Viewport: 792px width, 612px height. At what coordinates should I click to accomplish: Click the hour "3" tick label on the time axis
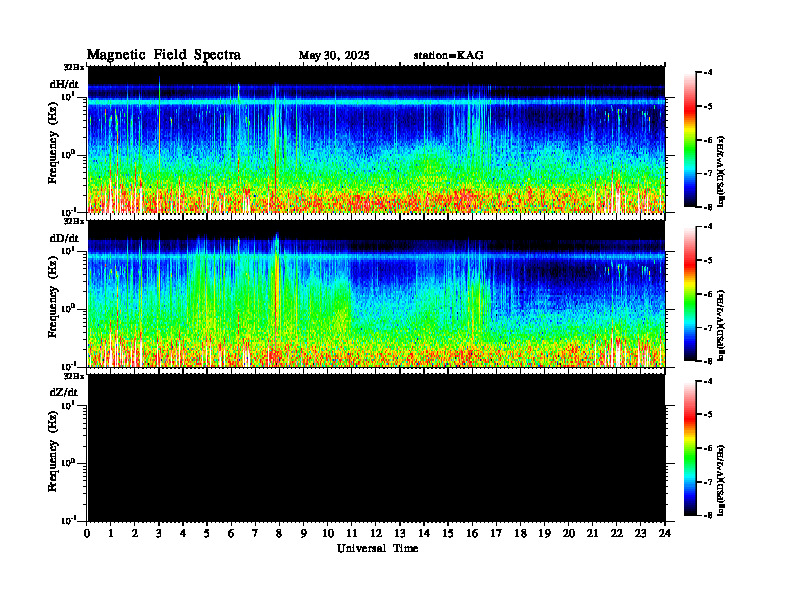(x=159, y=534)
